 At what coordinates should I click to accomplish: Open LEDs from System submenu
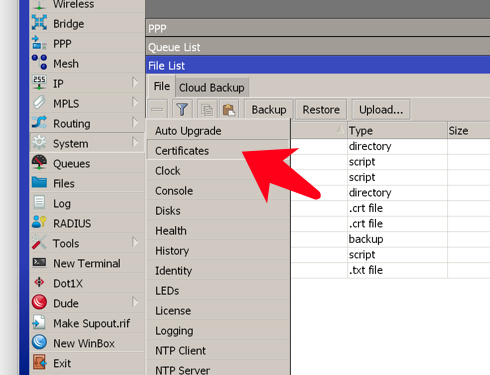coord(218,291)
